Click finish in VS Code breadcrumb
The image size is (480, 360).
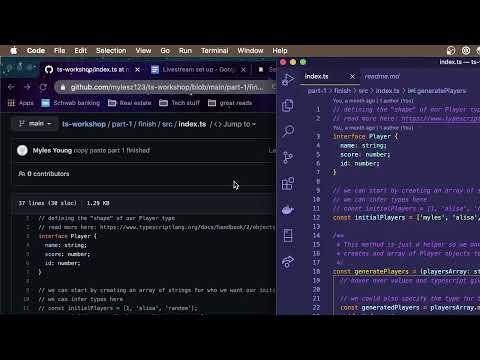point(342,91)
